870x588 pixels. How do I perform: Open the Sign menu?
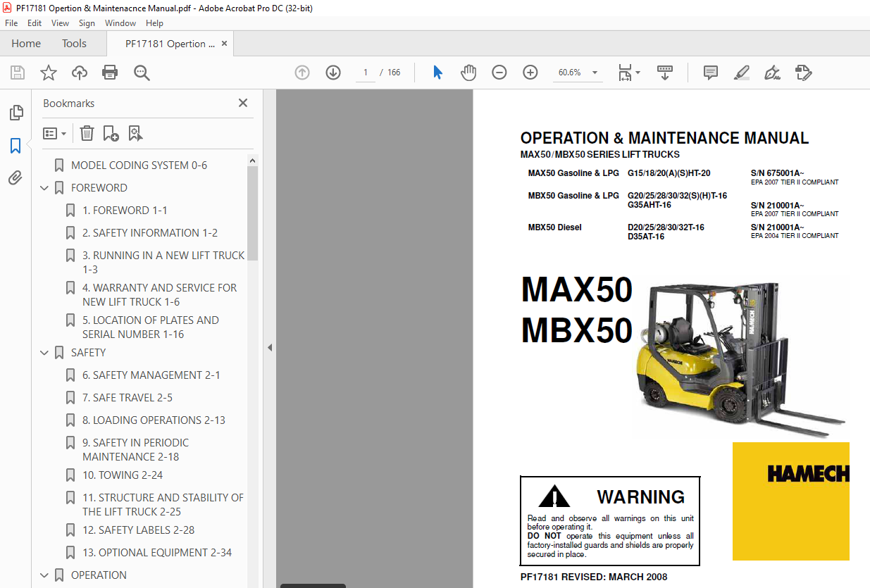tap(87, 23)
